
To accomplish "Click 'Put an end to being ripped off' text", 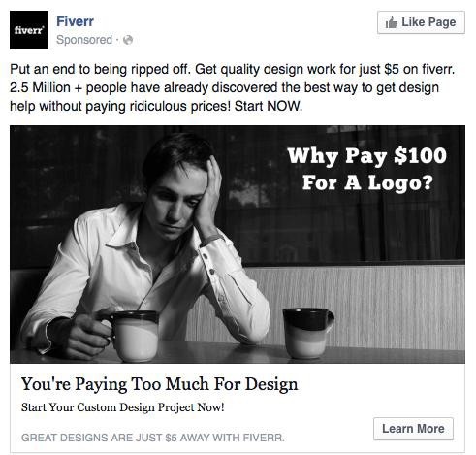I will point(100,69).
